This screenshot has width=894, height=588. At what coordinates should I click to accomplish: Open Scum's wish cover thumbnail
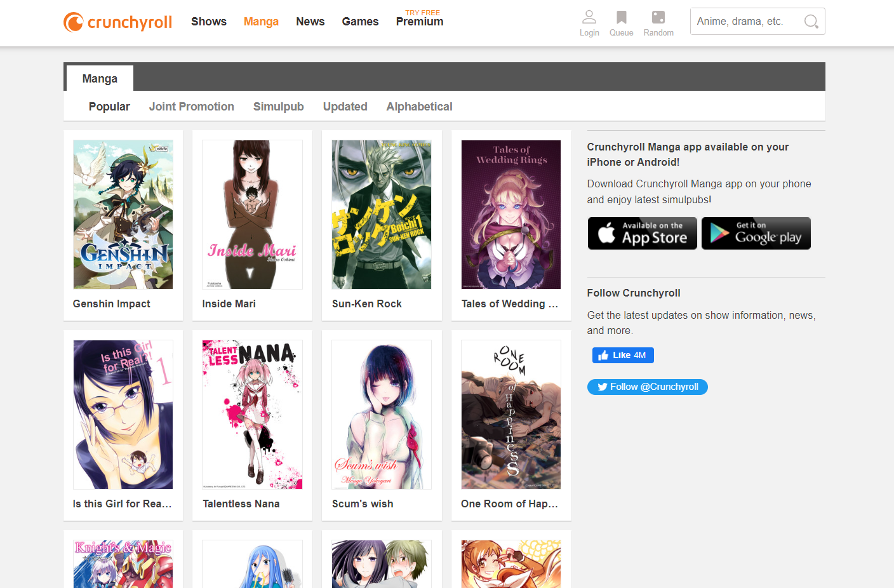click(x=382, y=415)
